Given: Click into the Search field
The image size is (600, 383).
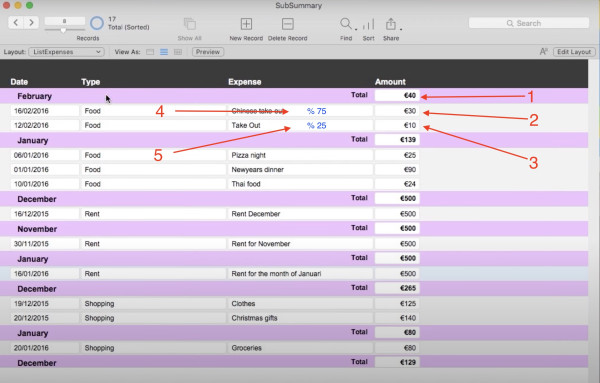Looking at the screenshot, I should [529, 23].
